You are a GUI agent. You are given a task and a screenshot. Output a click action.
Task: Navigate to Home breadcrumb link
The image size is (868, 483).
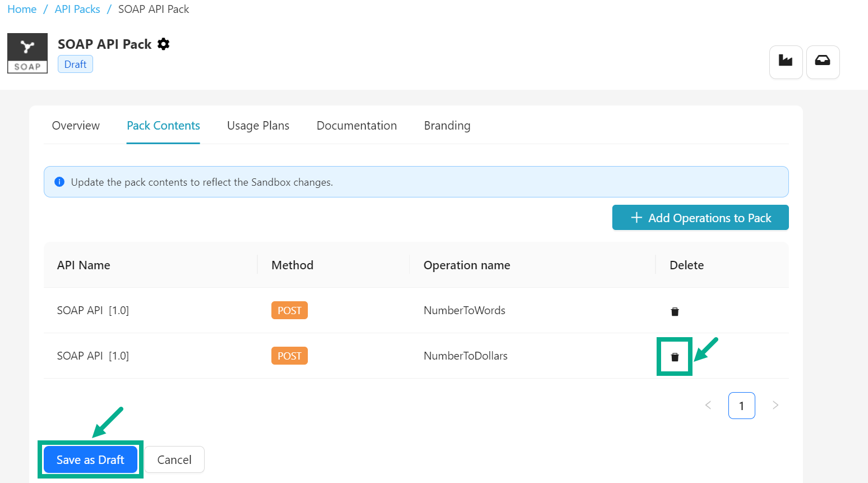[22, 10]
